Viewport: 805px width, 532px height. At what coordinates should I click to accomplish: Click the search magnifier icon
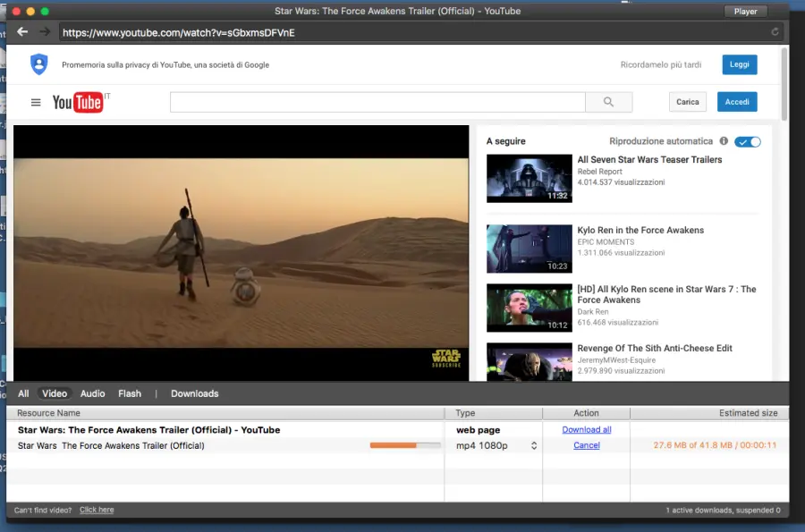pyautogui.click(x=609, y=102)
